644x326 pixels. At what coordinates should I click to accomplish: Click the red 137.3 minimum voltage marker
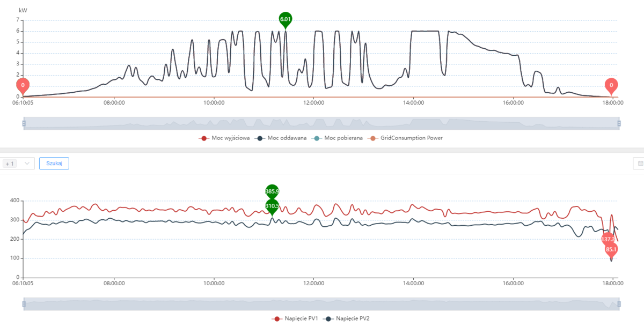608,239
